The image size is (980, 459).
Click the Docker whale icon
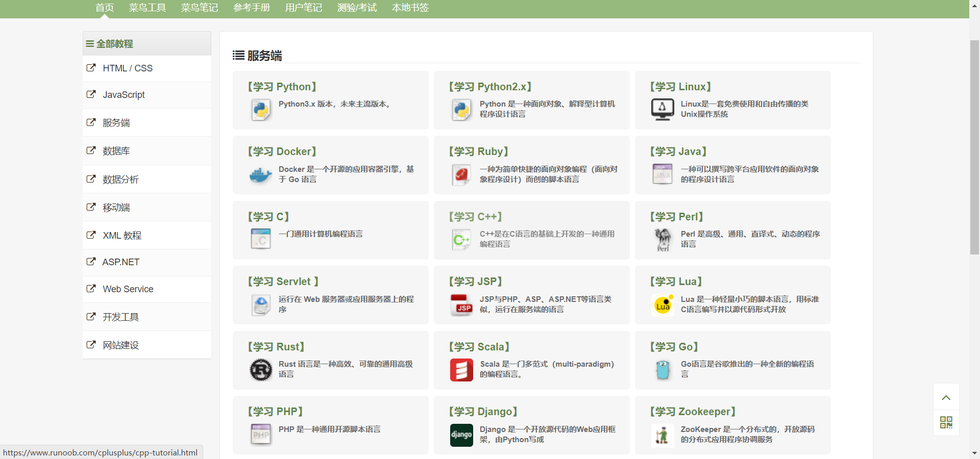pyautogui.click(x=260, y=175)
